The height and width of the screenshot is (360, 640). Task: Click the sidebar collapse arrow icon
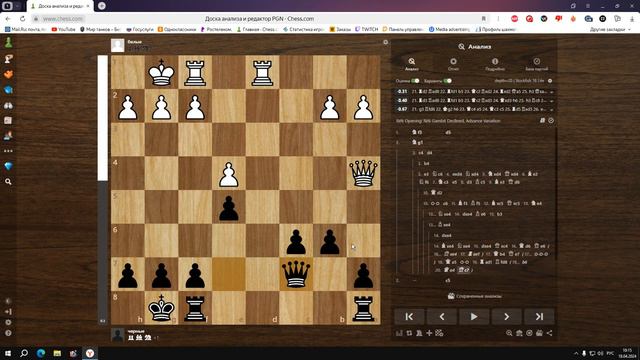pyautogui.click(x=8, y=311)
